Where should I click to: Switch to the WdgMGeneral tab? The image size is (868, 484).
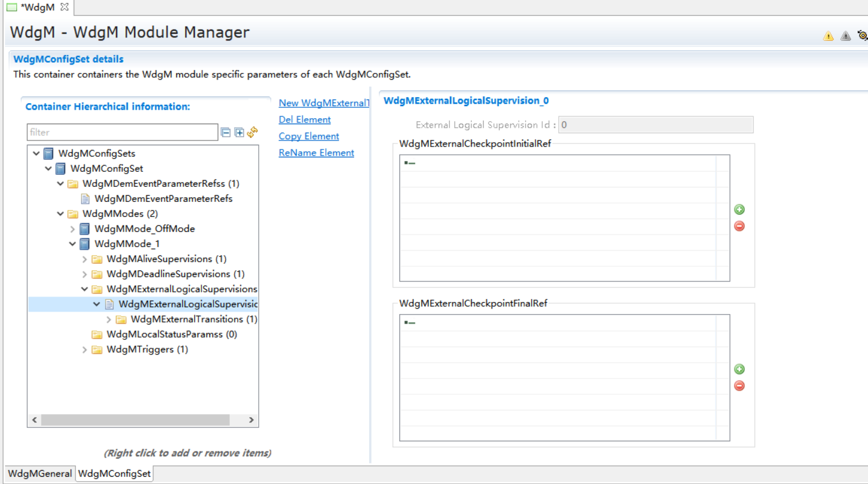(40, 474)
